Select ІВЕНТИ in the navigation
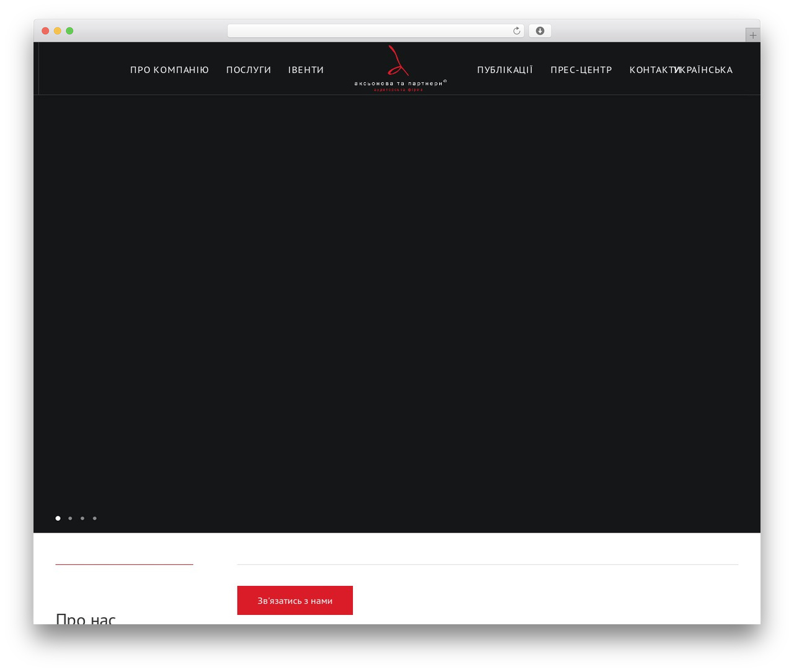Viewport: 794px width, 672px height. coord(306,70)
